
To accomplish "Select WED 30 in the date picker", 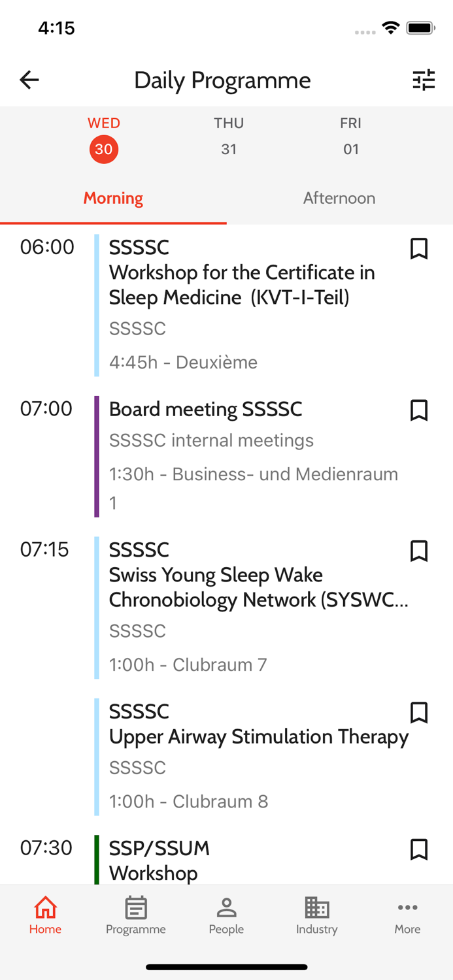I will tap(103, 137).
